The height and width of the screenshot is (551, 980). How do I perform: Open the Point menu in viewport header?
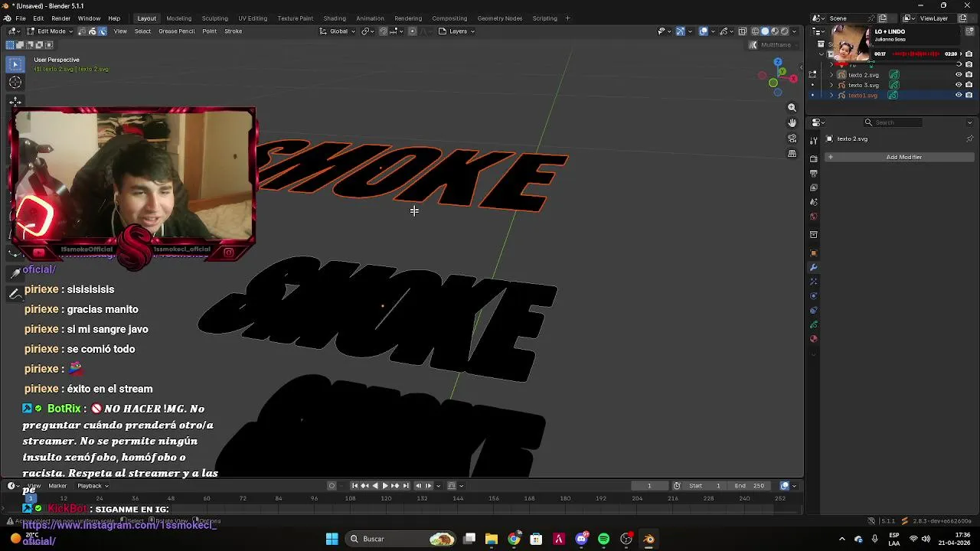point(209,31)
